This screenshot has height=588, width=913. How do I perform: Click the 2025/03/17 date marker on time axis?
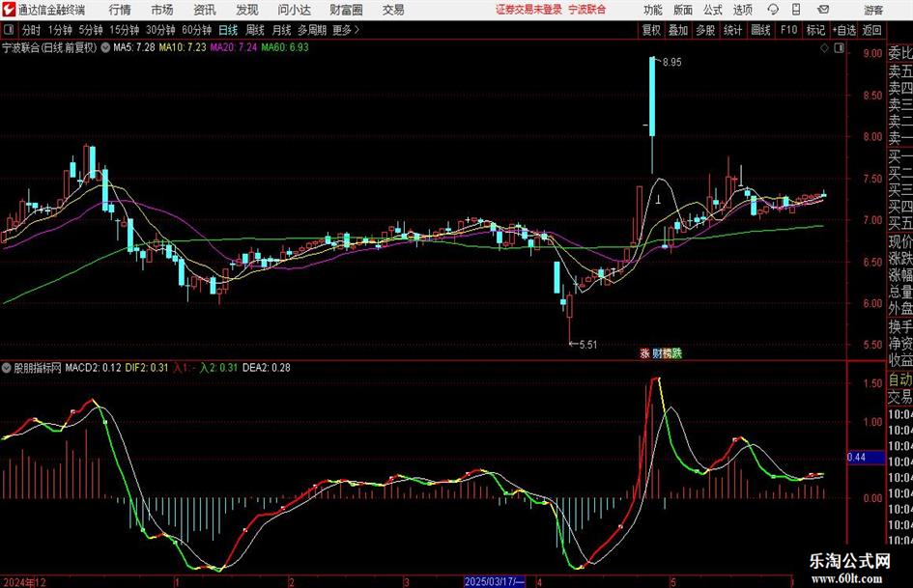[495, 581]
